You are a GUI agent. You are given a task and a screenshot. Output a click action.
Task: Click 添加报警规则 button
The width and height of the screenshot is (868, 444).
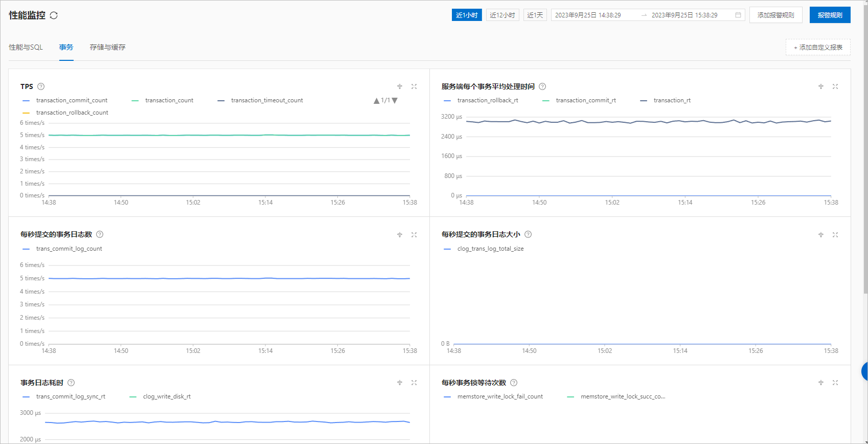[776, 15]
